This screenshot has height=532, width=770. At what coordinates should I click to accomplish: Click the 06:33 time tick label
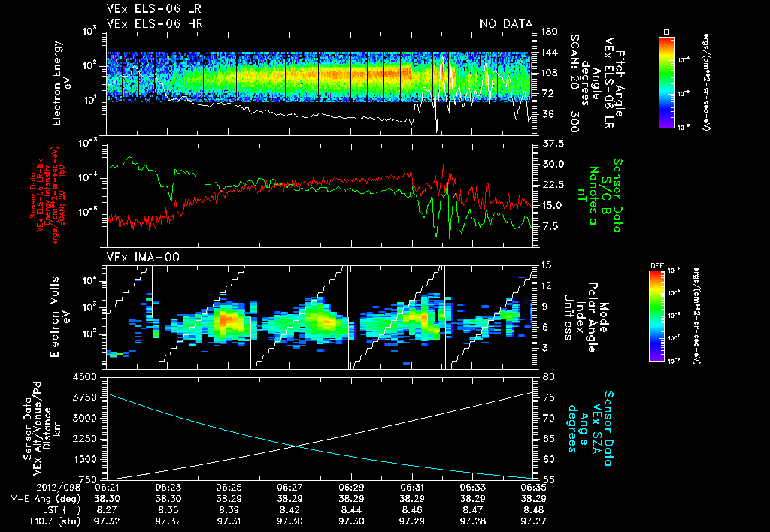pos(472,488)
